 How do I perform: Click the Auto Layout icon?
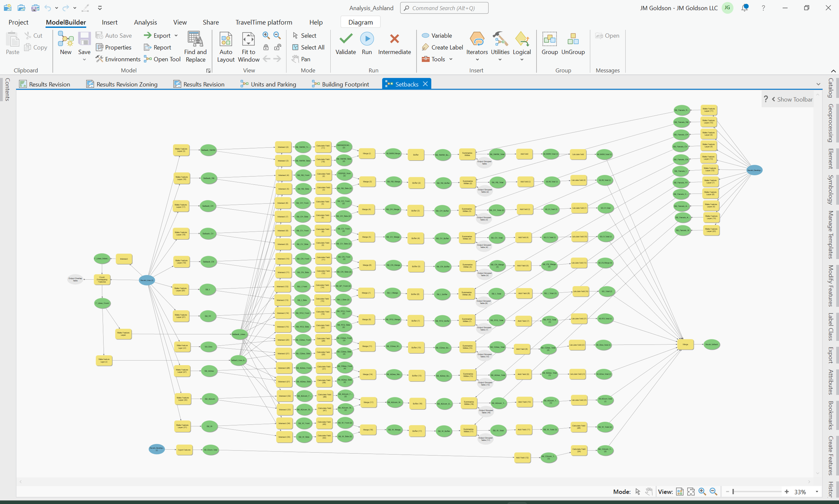(226, 40)
